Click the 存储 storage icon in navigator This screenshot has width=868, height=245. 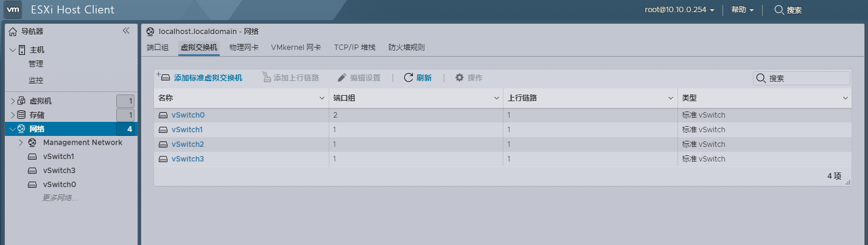coord(21,115)
